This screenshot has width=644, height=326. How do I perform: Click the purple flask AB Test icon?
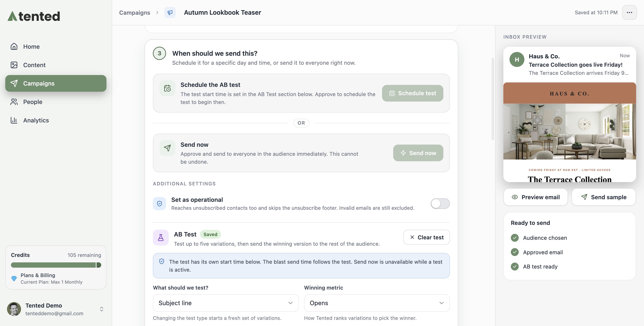pos(161,238)
